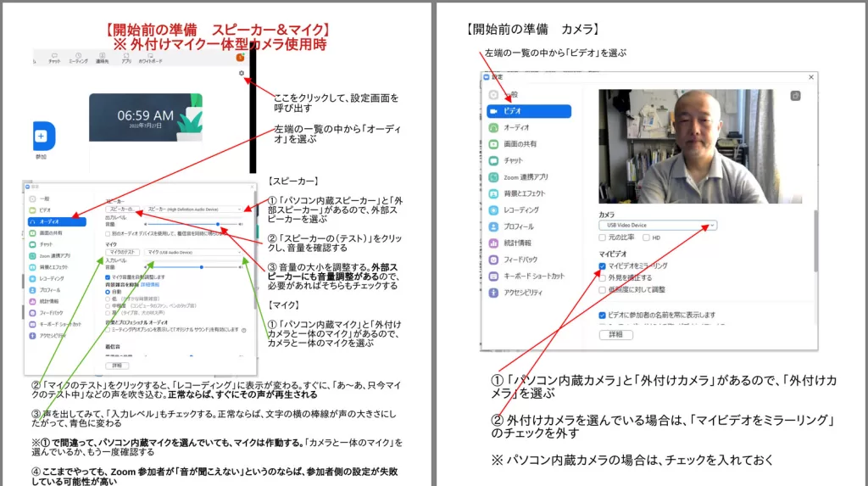Click 詳細 button in video settings window

pos(616,335)
